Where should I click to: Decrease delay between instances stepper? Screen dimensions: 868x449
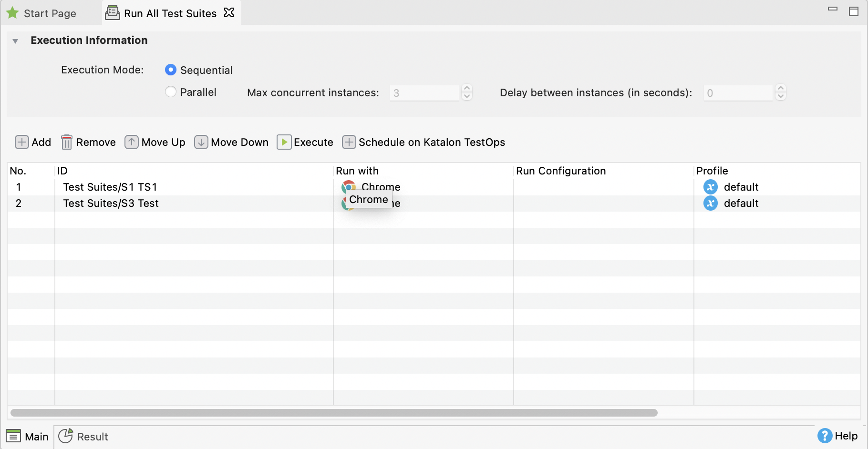tap(781, 96)
